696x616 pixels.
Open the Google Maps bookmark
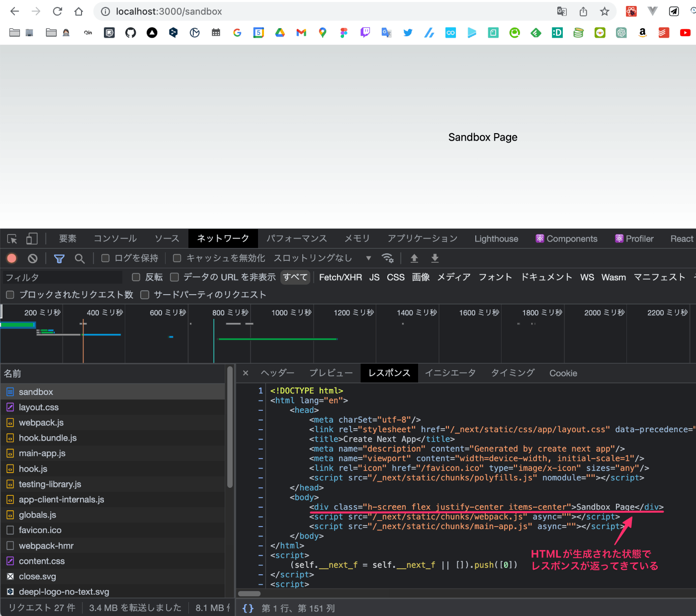323,33
